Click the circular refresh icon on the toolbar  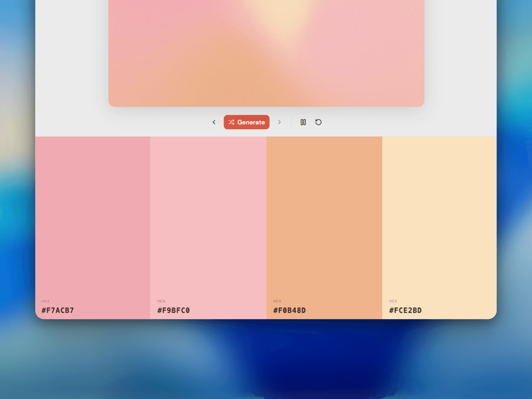point(318,122)
